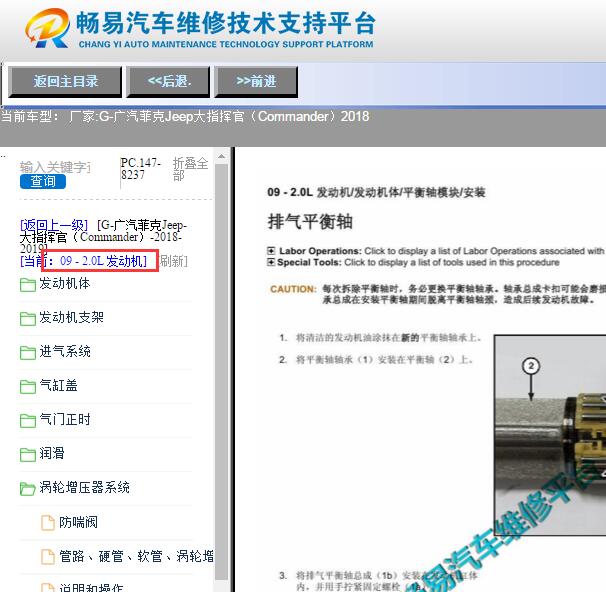Go forward with the >>前进 button
Image resolution: width=606 pixels, height=592 pixels.
[x=256, y=82]
